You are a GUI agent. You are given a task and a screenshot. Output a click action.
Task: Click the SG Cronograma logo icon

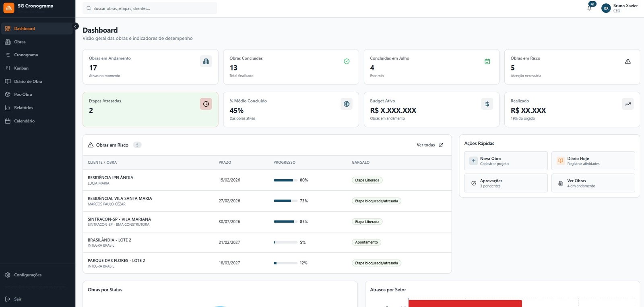9,8
